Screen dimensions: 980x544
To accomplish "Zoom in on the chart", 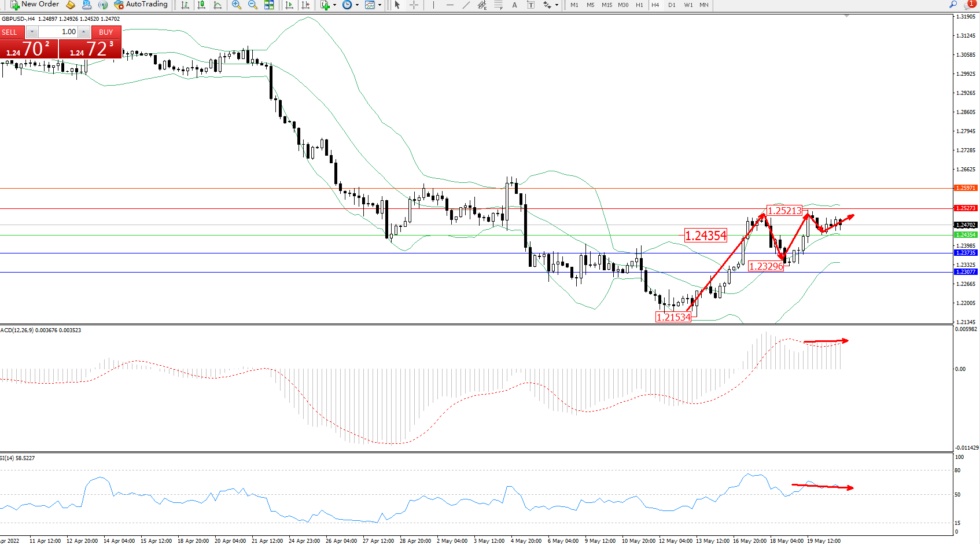I will point(236,5).
